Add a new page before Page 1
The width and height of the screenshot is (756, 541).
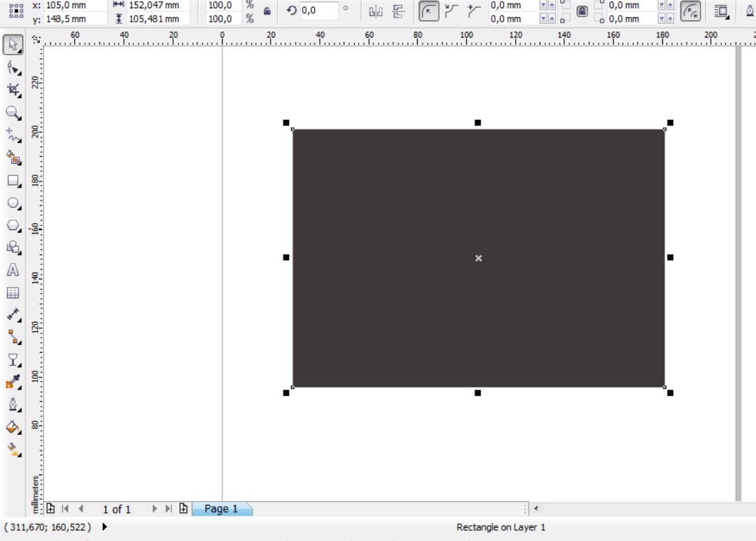50,509
